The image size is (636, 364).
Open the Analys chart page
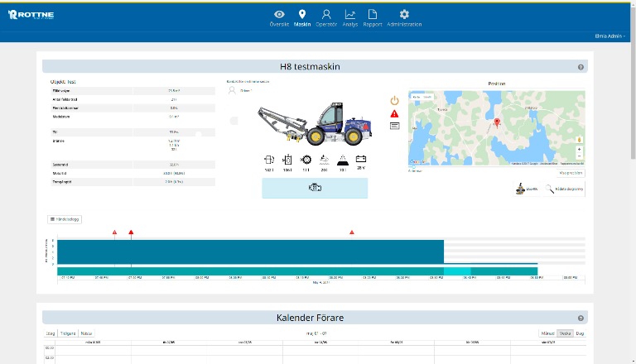(x=350, y=17)
